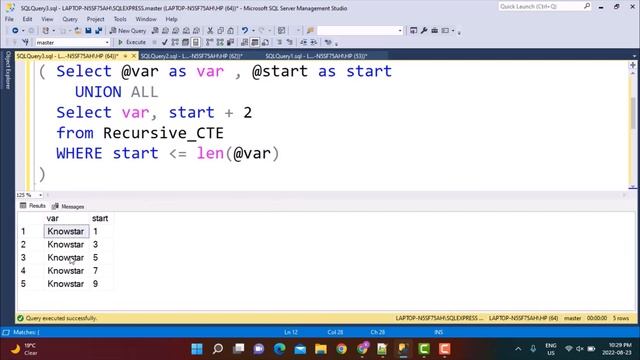
Task: Click the wrench Properties icon
Action: point(424,31)
